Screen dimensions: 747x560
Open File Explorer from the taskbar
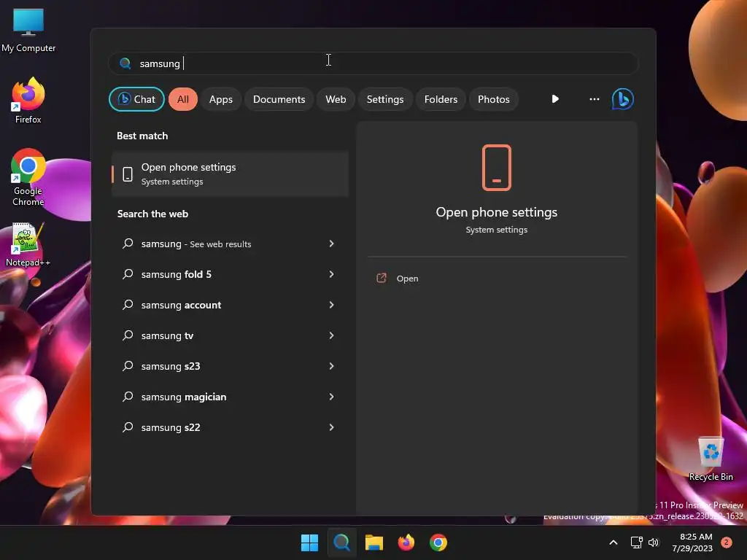pyautogui.click(x=374, y=542)
